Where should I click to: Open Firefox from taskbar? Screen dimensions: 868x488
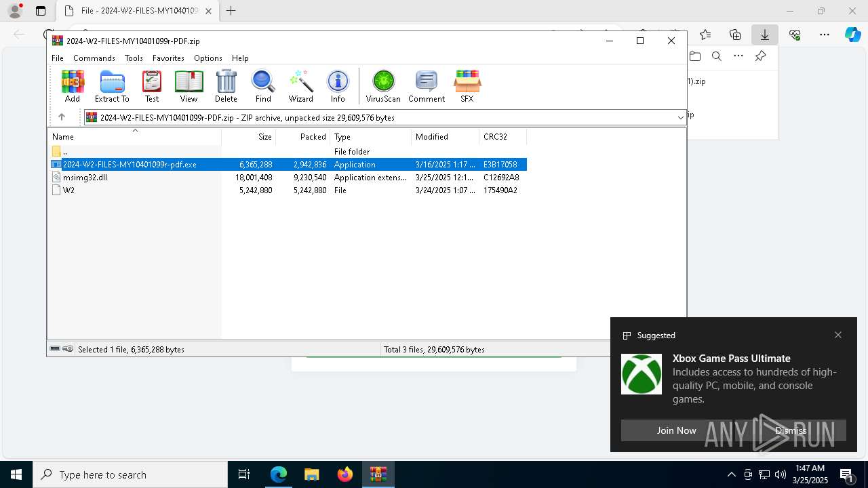(x=345, y=474)
